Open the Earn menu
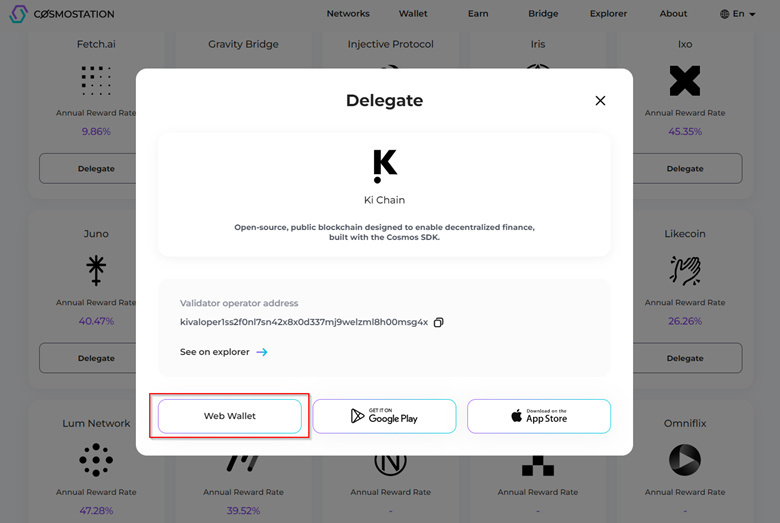Screen dimensions: 780x523 [478, 13]
